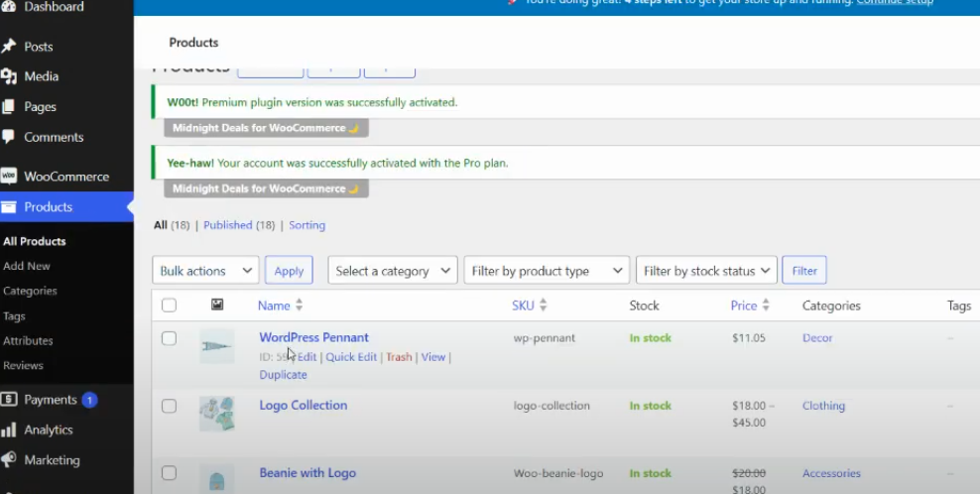This screenshot has width=980, height=494.
Task: Click the Posts pin icon in sidebar
Action: pyautogui.click(x=9, y=47)
